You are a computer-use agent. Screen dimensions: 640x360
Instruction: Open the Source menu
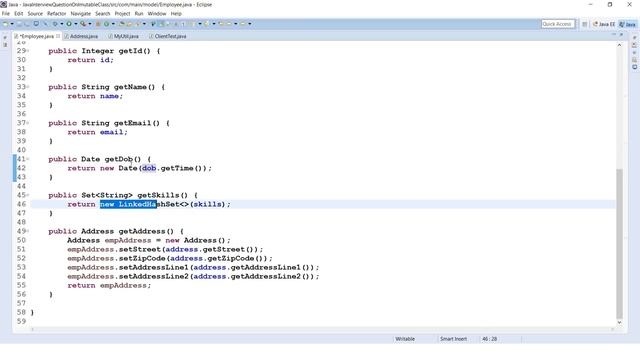[35, 13]
